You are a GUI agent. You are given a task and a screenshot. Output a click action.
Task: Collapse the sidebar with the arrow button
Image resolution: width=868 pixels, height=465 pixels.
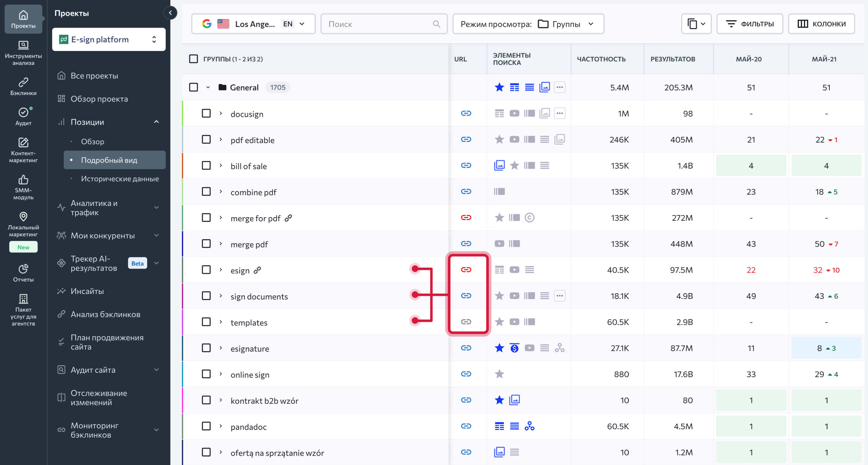170,13
